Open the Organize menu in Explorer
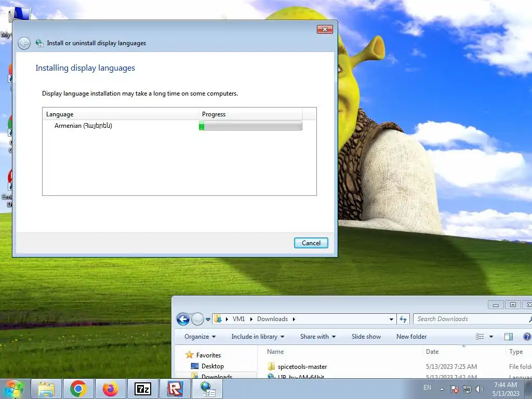Screen dimensions: 532x399 coord(200,337)
